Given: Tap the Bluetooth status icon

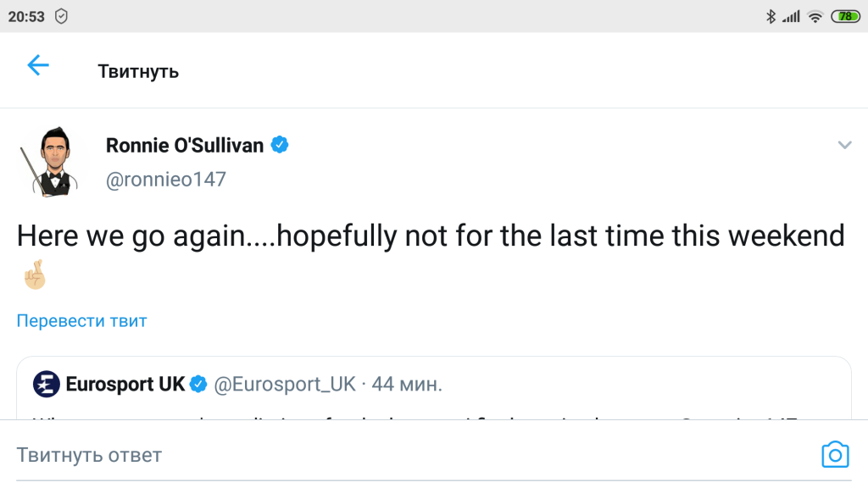Looking at the screenshot, I should pos(771,16).
